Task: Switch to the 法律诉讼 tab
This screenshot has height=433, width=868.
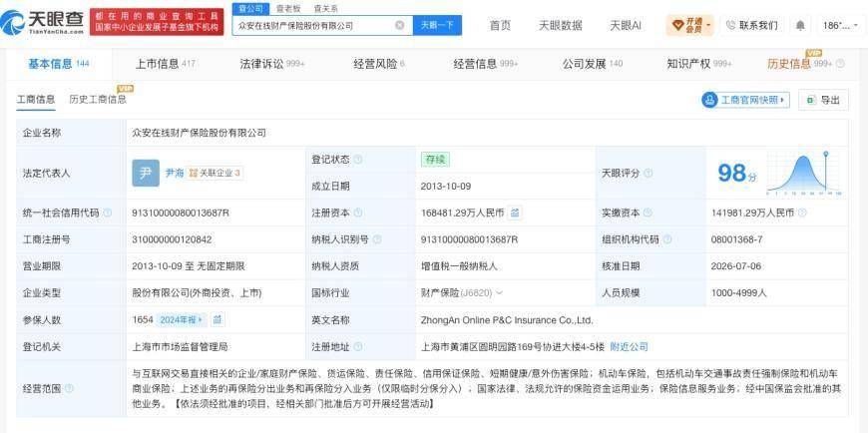Action: pos(271,64)
